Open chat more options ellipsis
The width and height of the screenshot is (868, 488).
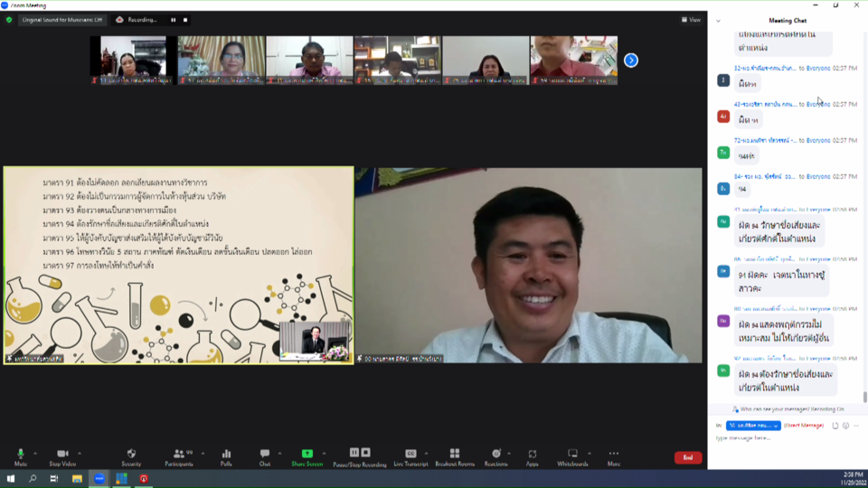click(x=856, y=426)
